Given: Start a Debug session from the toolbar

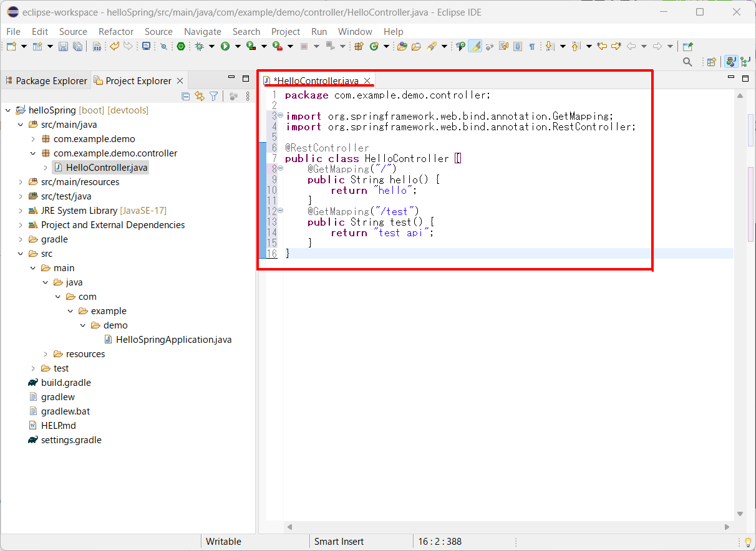Looking at the screenshot, I should tap(199, 46).
